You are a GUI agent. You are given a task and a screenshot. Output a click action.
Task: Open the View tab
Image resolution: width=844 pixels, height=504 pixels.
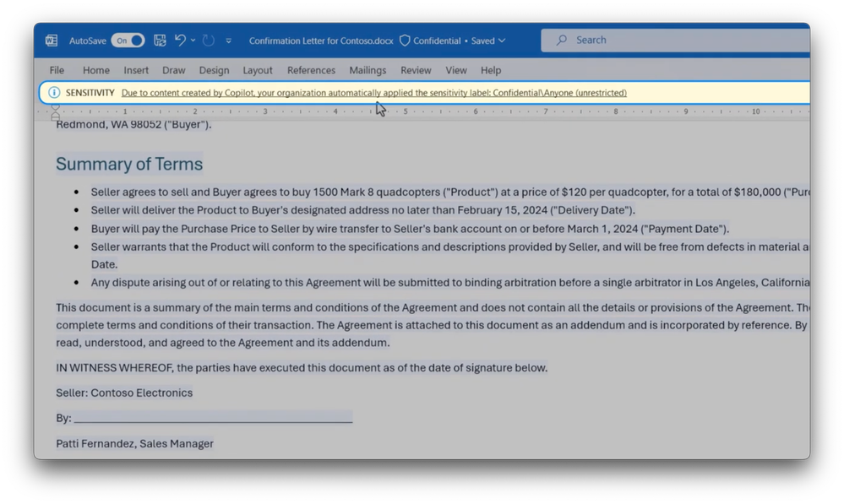tap(456, 70)
